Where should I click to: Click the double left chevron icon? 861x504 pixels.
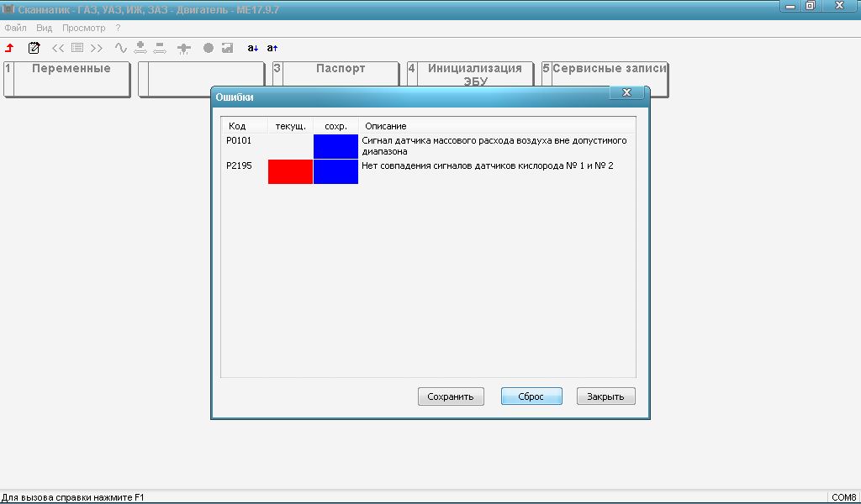[58, 48]
